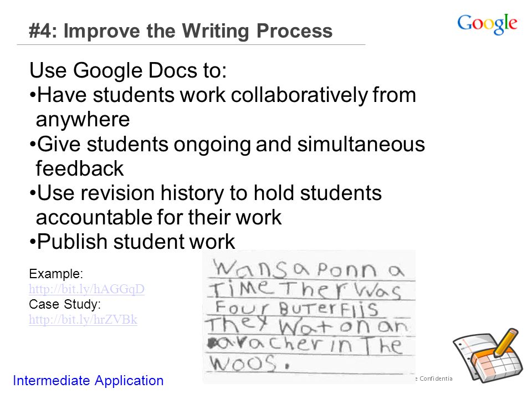Select the handwritten butterfly story image
The height and width of the screenshot is (399, 532).
(x=309, y=317)
